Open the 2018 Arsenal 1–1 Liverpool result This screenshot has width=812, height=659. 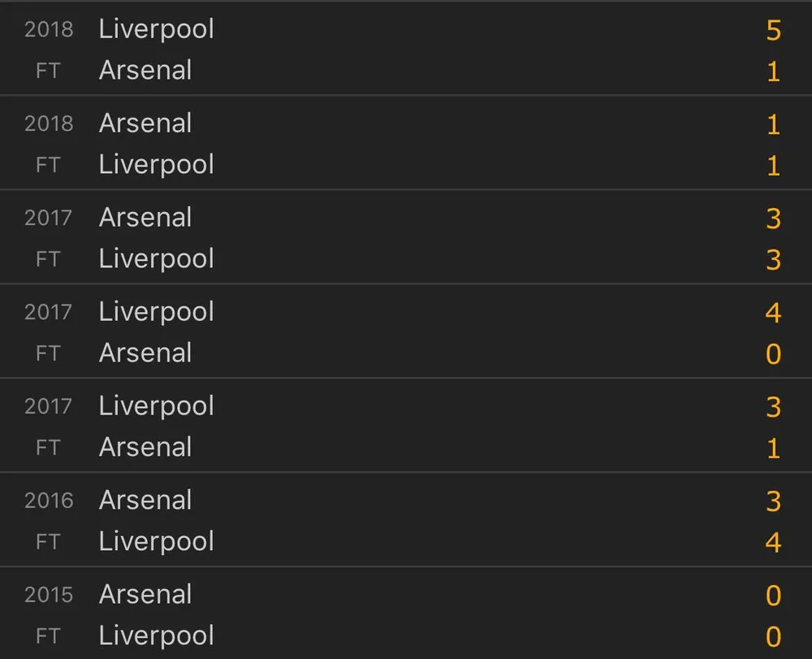(x=406, y=144)
